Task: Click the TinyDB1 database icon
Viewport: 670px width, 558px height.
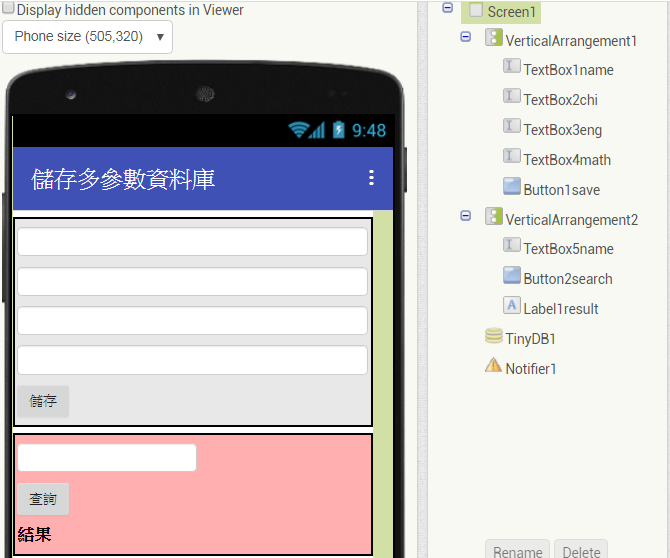Action: [x=494, y=336]
